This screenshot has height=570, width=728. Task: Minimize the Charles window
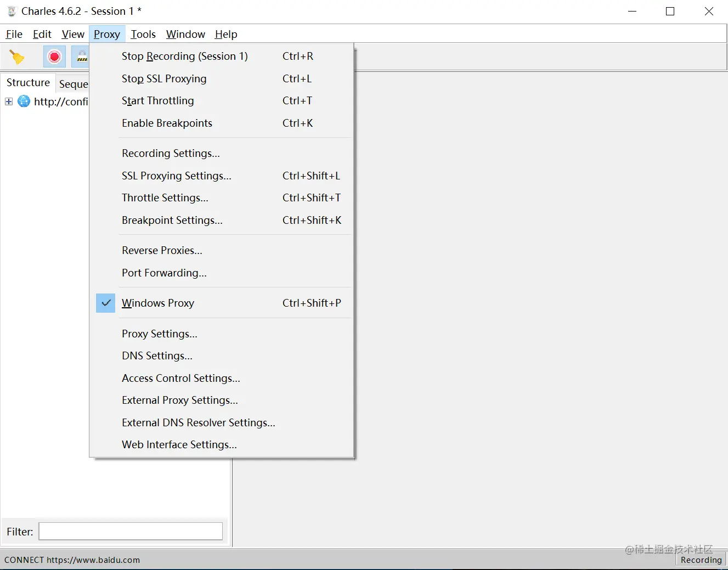point(632,11)
